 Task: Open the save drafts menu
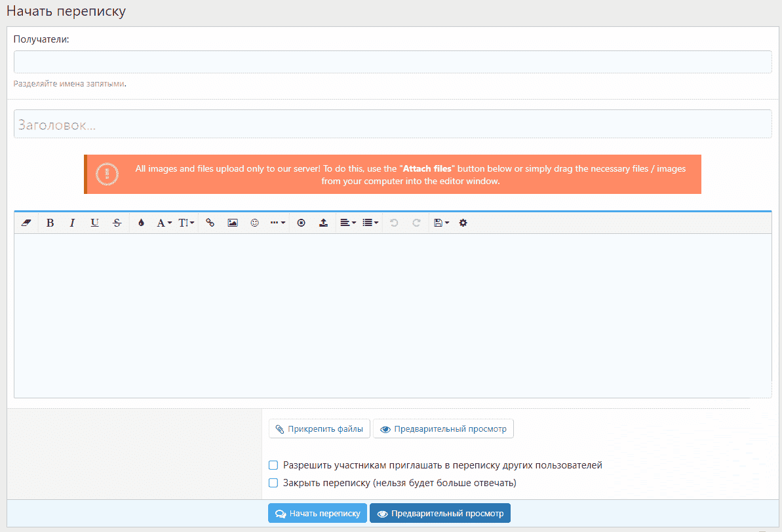click(x=441, y=223)
